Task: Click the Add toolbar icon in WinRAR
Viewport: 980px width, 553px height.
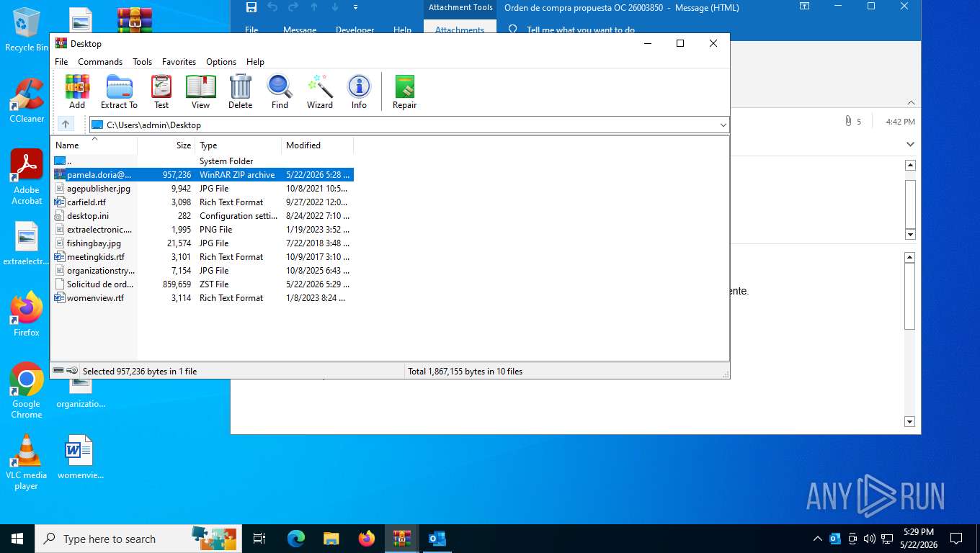Action: click(x=77, y=91)
